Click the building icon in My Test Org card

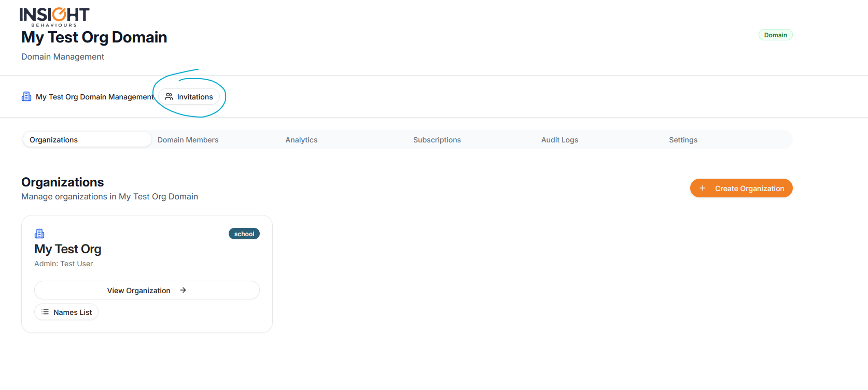click(39, 234)
